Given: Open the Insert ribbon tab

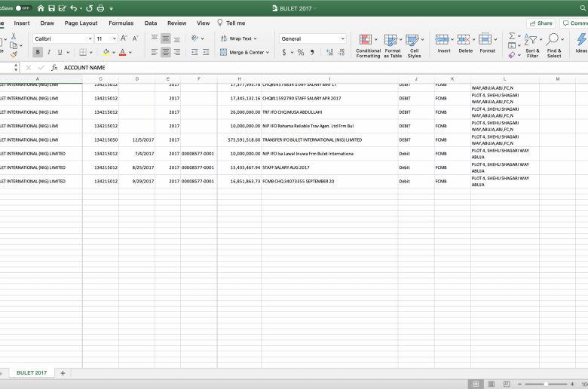Looking at the screenshot, I should pyautogui.click(x=22, y=23).
